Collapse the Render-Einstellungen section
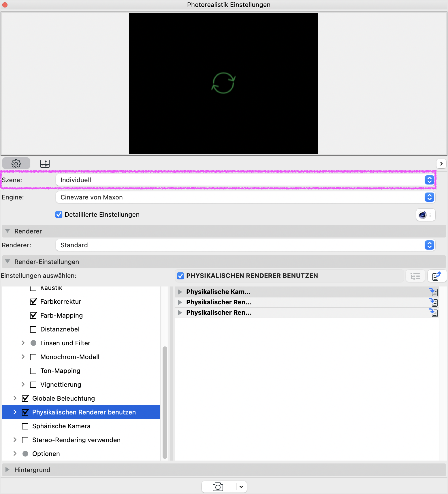448x494 pixels. click(x=8, y=262)
